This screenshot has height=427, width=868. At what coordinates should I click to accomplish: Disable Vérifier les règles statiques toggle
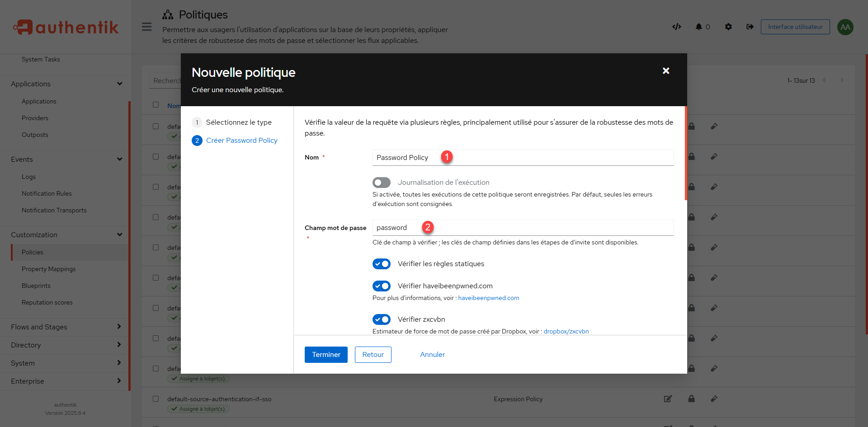[x=382, y=264]
